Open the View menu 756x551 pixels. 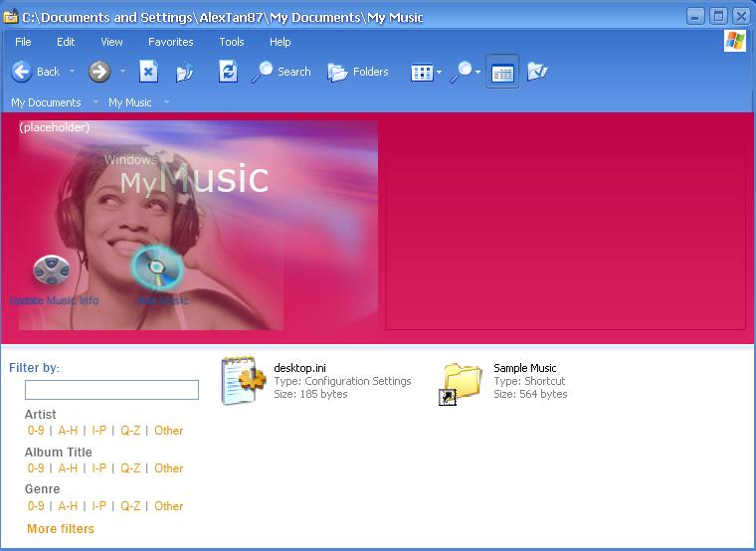[111, 42]
